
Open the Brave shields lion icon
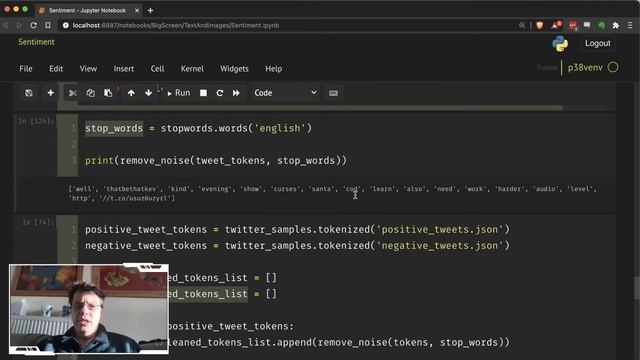click(540, 25)
